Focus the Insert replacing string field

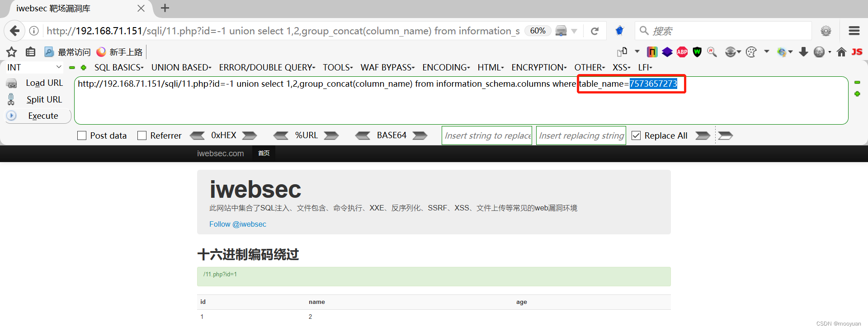click(581, 135)
